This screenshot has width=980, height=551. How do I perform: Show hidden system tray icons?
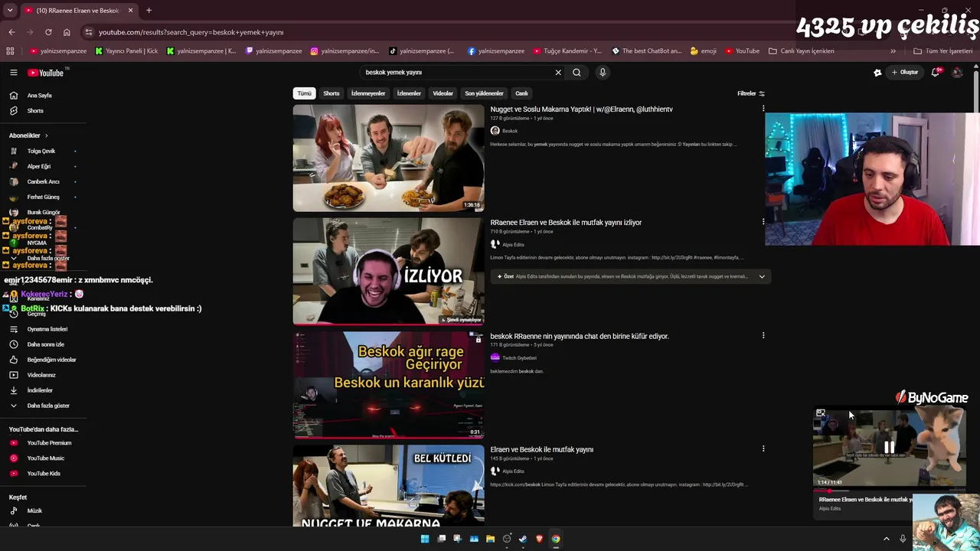(x=887, y=539)
